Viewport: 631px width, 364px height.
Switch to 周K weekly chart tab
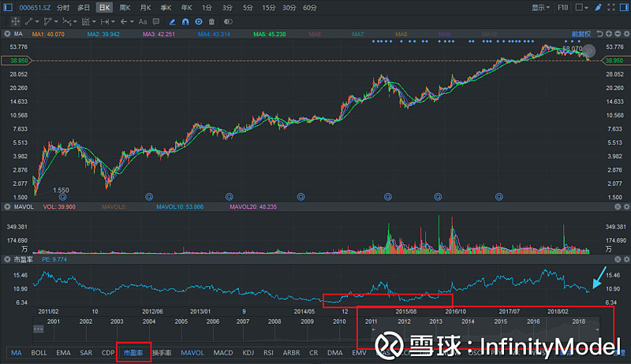tap(125, 7)
